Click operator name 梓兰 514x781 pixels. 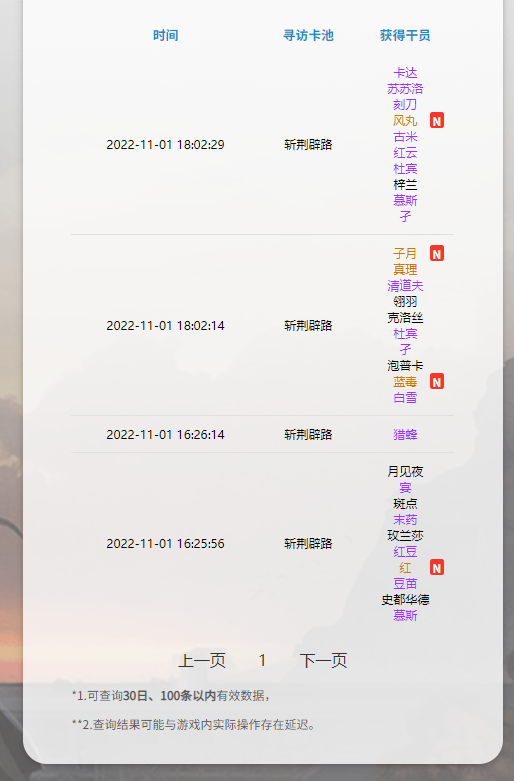point(405,184)
